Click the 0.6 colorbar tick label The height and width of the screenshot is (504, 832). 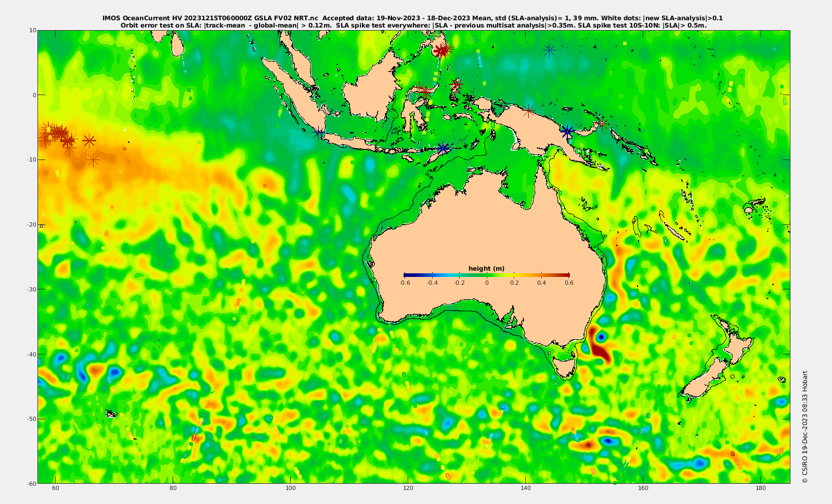569,283
